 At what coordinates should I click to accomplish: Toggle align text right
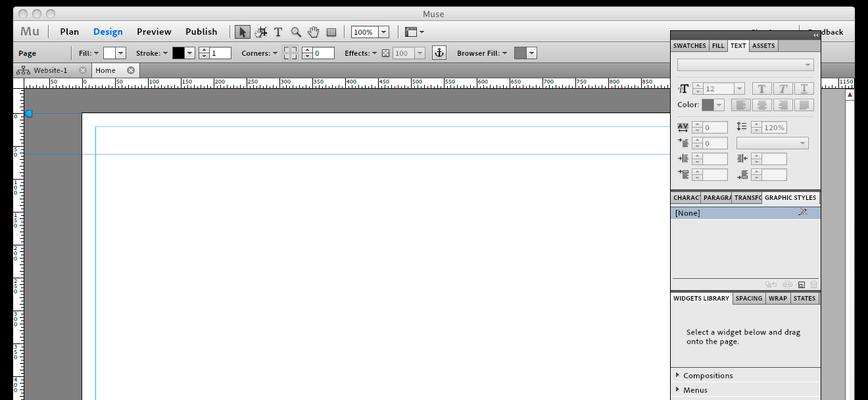[x=783, y=105]
